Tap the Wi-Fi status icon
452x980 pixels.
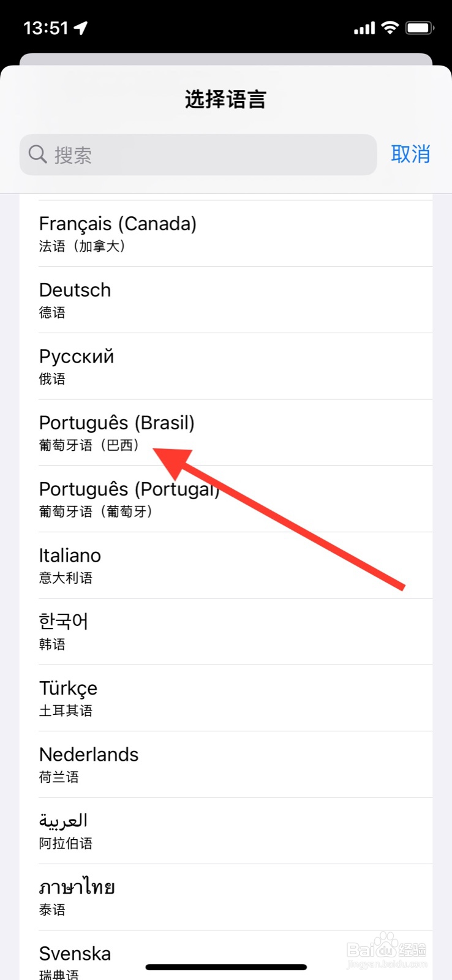(390, 28)
